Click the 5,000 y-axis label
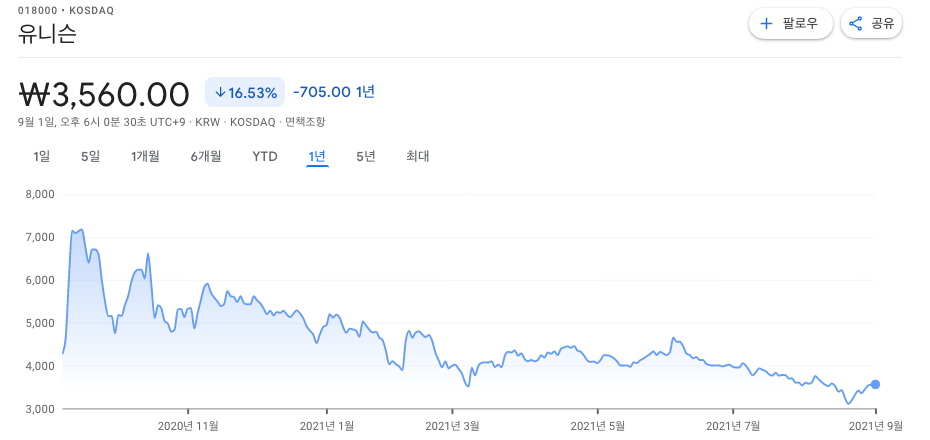 click(x=40, y=323)
